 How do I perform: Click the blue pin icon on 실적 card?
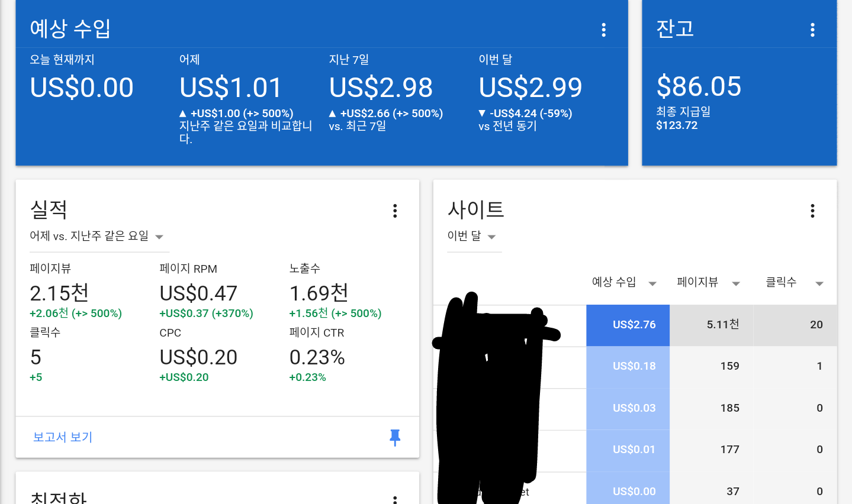[x=395, y=437]
